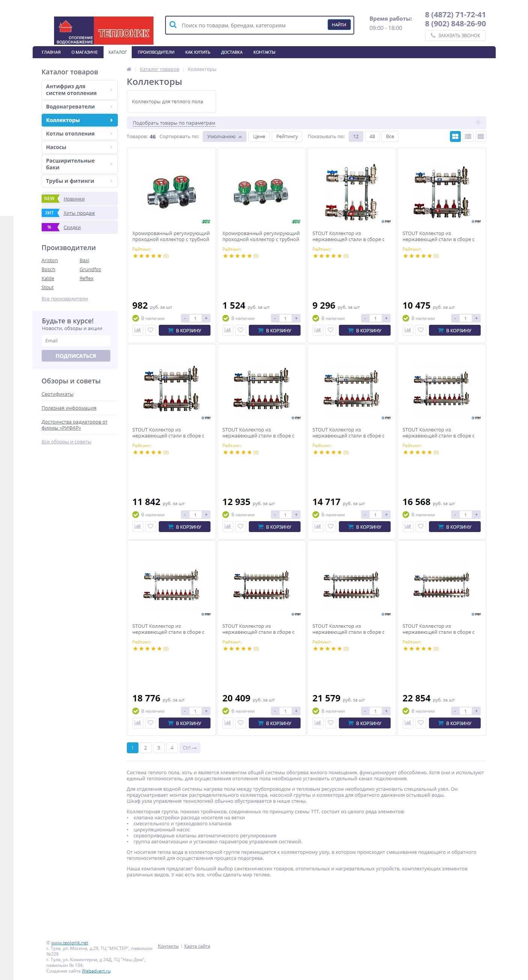
Task: Switch to list view layout
Action: (468, 137)
